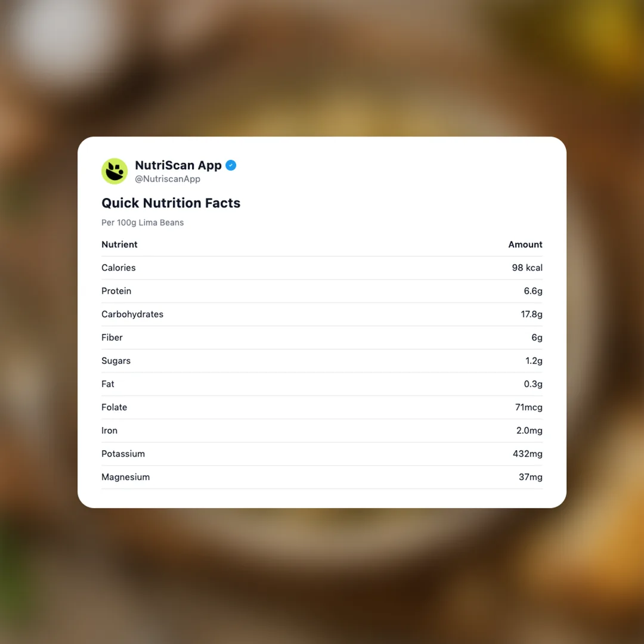Click the blue verified badge

tap(231, 166)
